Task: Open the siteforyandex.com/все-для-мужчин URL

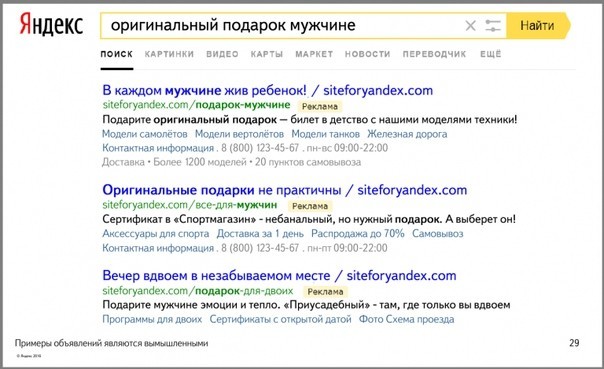Action: coord(190,205)
